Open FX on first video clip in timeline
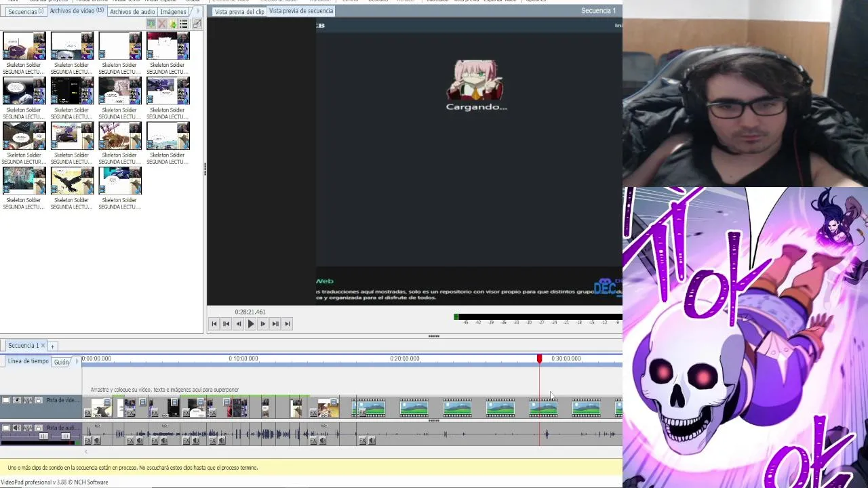Image resolution: width=868 pixels, height=488 pixels. [87, 413]
